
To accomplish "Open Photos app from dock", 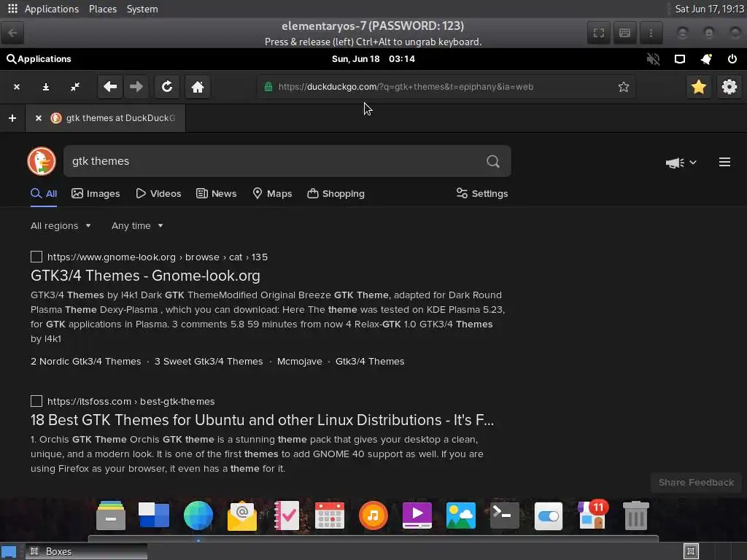I will click(461, 516).
